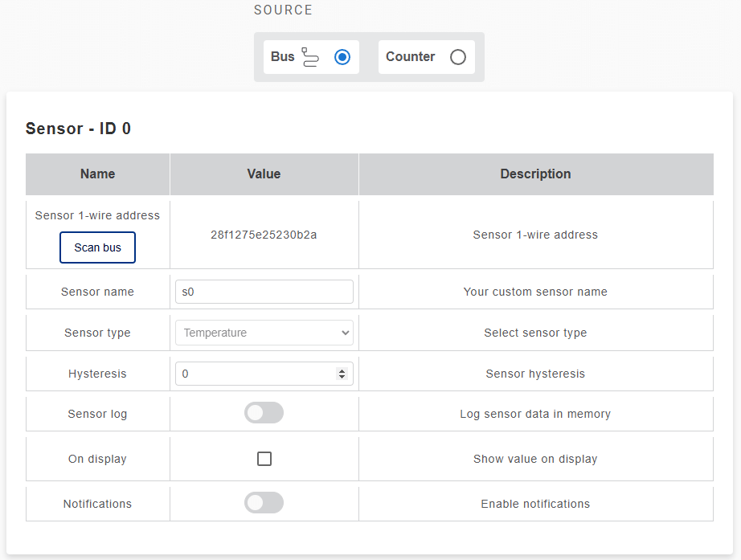Click the Description column header
The width and height of the screenshot is (741, 560).
click(x=535, y=174)
